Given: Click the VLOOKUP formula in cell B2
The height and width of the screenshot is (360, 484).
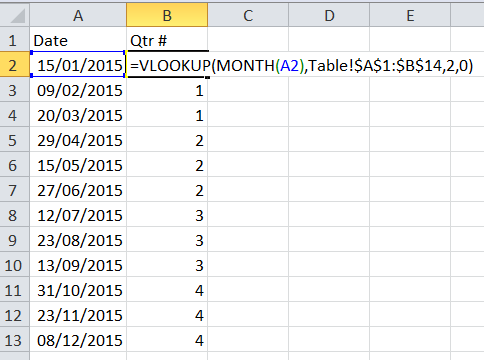Looking at the screenshot, I should 302,65.
